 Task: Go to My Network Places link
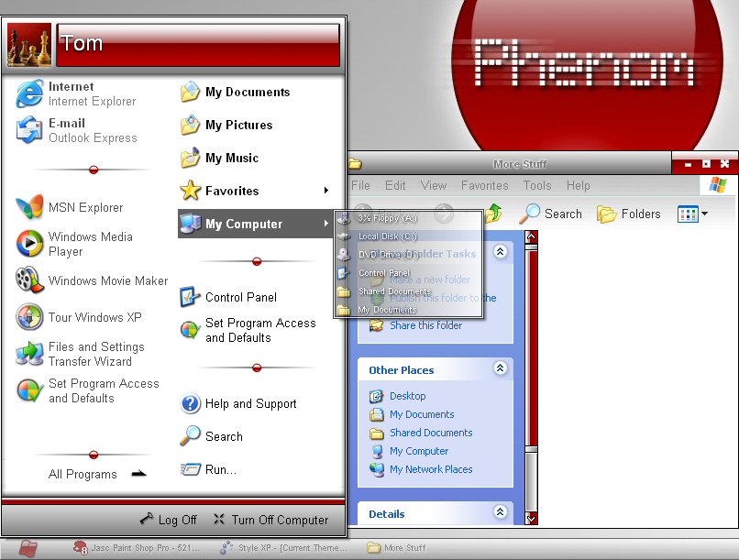coord(431,469)
